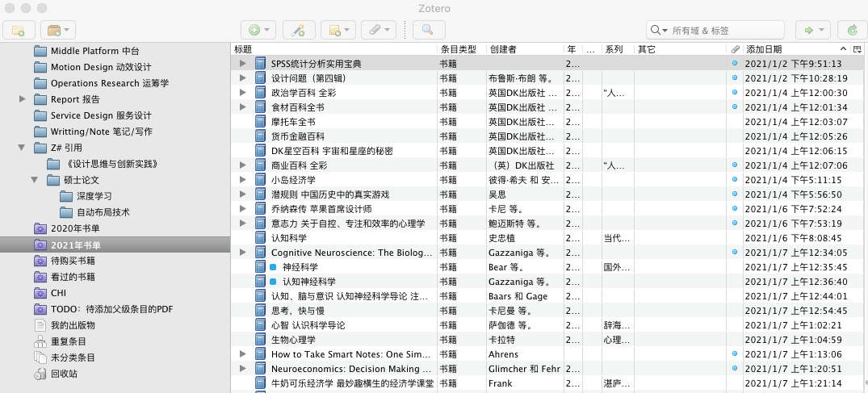Click the TODO：待添加父级条目的PDF search icon
This screenshot has height=393, width=868.
[40, 309]
